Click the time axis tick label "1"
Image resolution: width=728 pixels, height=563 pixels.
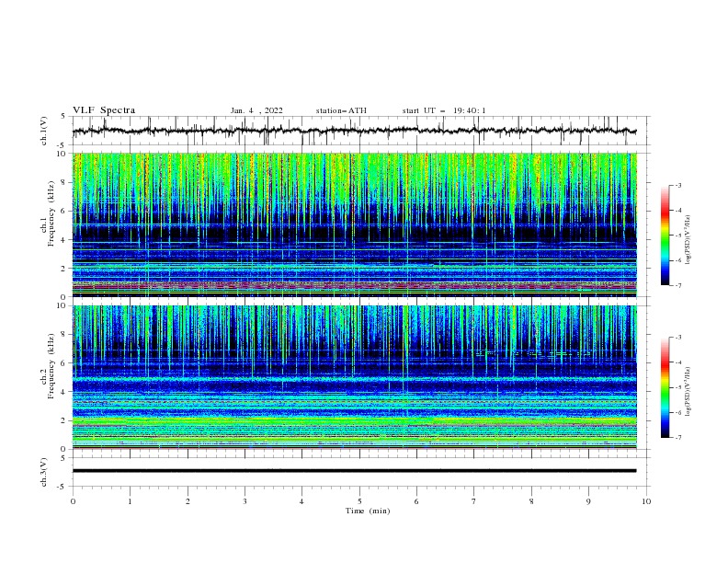(130, 501)
